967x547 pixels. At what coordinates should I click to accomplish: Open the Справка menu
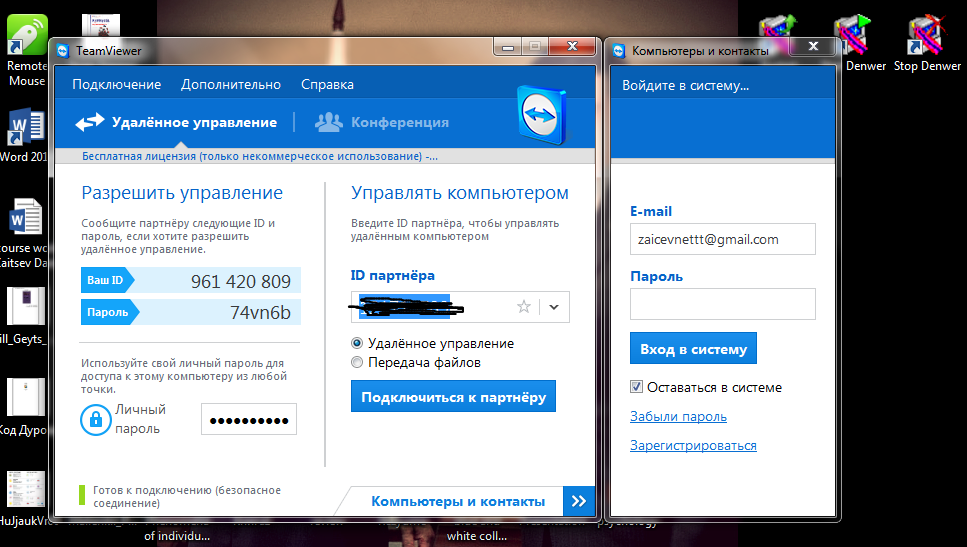pos(327,84)
